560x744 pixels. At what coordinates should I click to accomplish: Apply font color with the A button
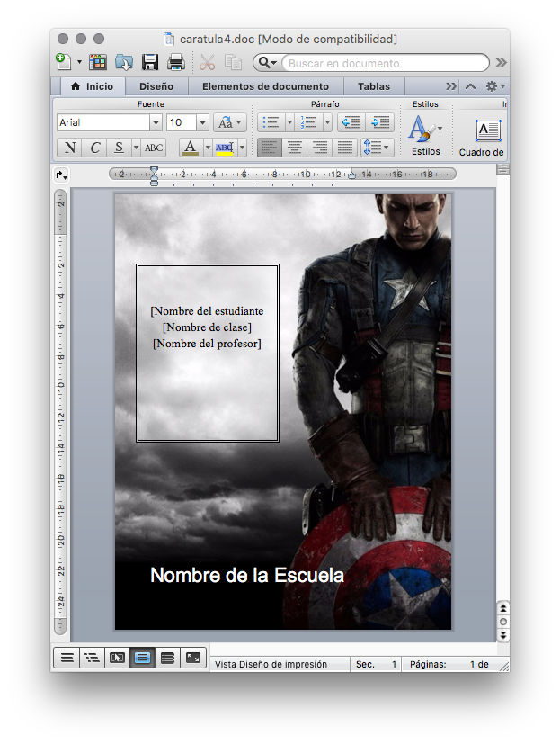pyautogui.click(x=191, y=148)
